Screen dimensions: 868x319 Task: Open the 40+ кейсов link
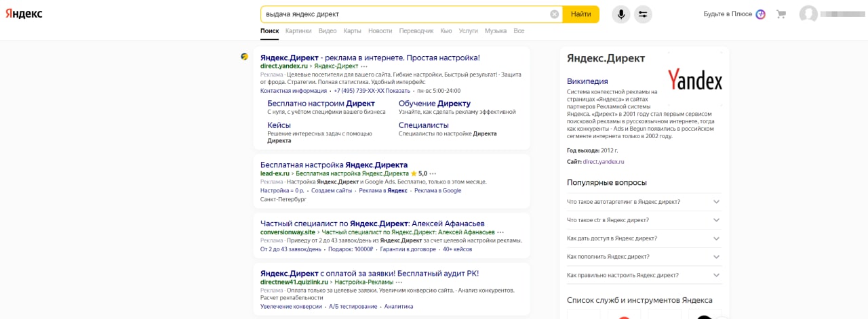(x=458, y=249)
